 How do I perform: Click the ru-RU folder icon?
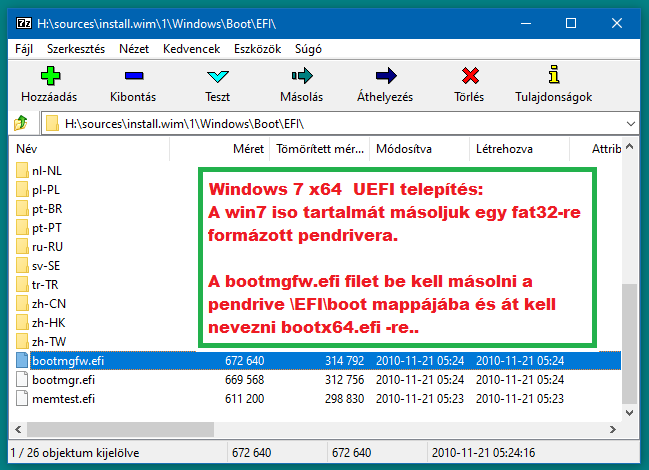pos(22,247)
